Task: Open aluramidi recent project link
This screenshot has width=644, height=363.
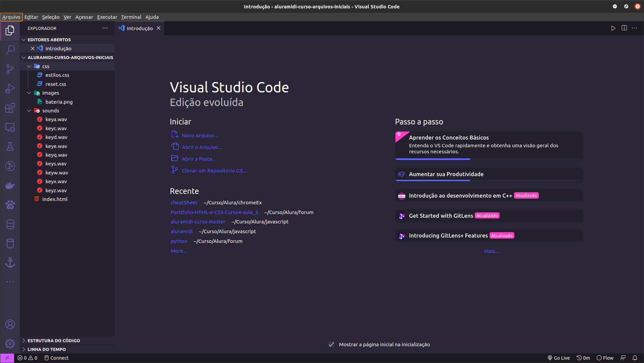Action: pos(181,231)
